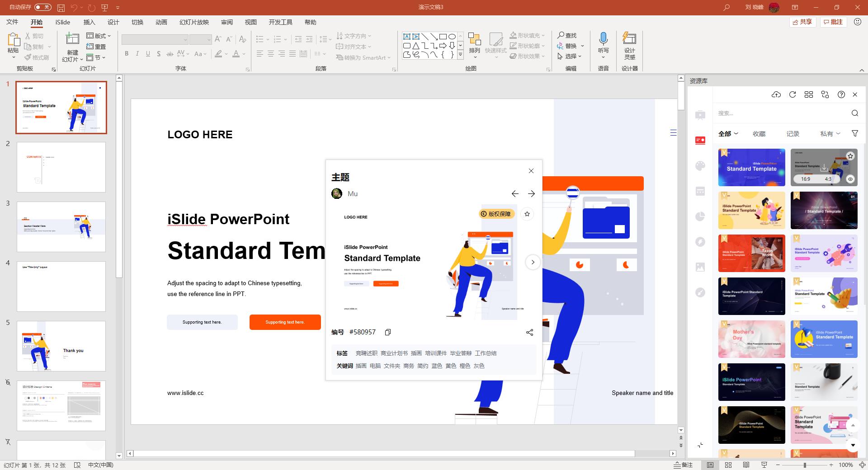Screen dimensions: 868x470
Task: Switch to the 插入 ribbon tab
Action: [x=90, y=22]
